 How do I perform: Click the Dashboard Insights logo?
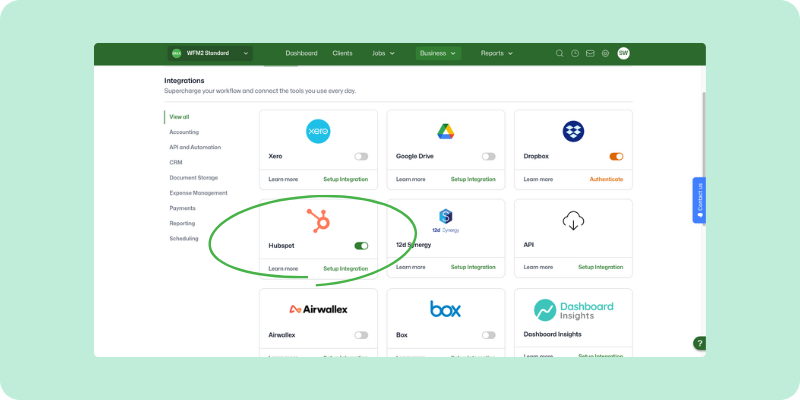tap(573, 310)
